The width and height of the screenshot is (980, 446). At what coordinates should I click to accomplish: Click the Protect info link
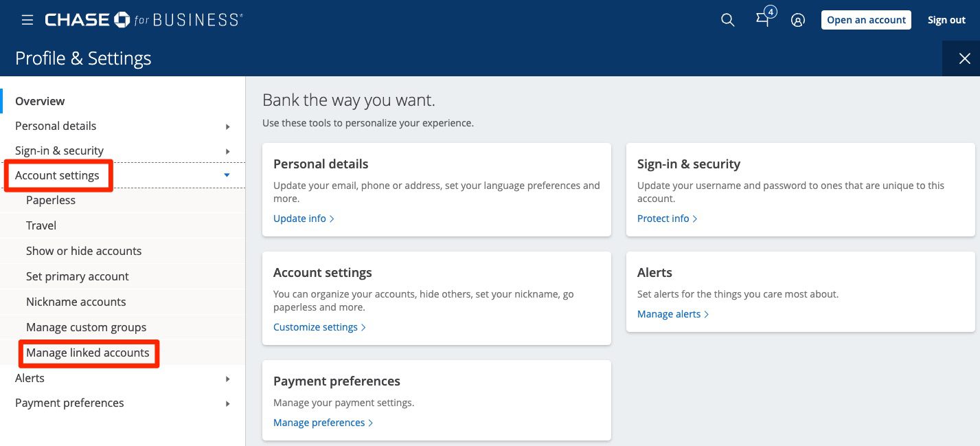[663, 218]
